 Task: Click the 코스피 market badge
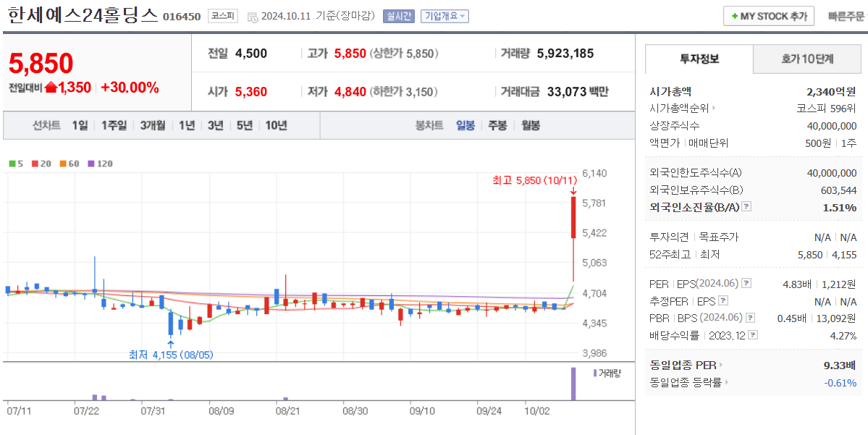(x=223, y=16)
